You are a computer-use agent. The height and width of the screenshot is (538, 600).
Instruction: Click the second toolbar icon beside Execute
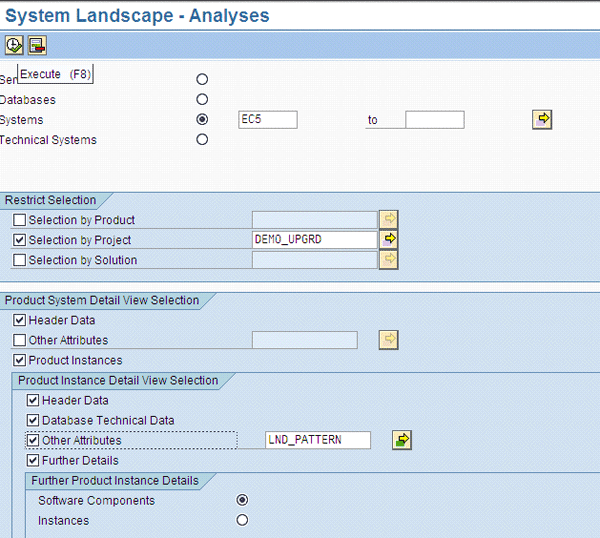(37, 45)
